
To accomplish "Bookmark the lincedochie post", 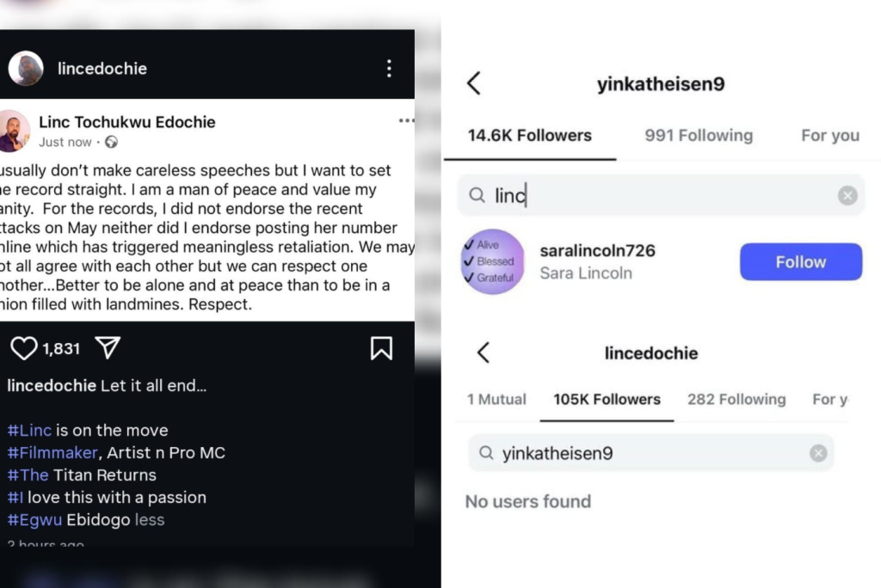I will click(x=381, y=348).
